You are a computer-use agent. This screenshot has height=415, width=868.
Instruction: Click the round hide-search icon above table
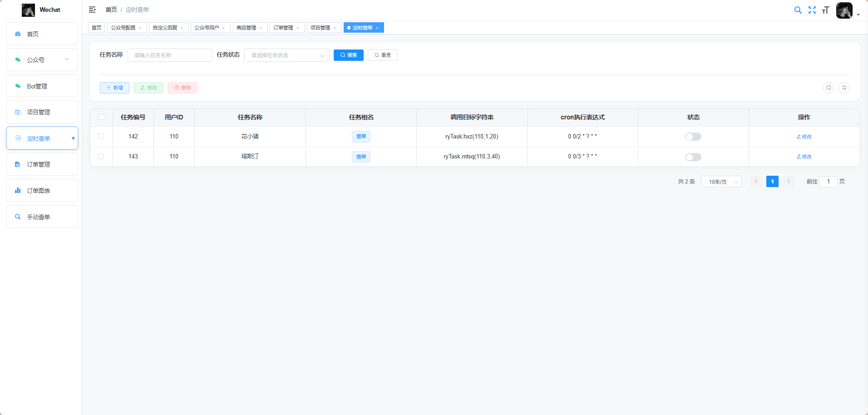[x=829, y=88]
